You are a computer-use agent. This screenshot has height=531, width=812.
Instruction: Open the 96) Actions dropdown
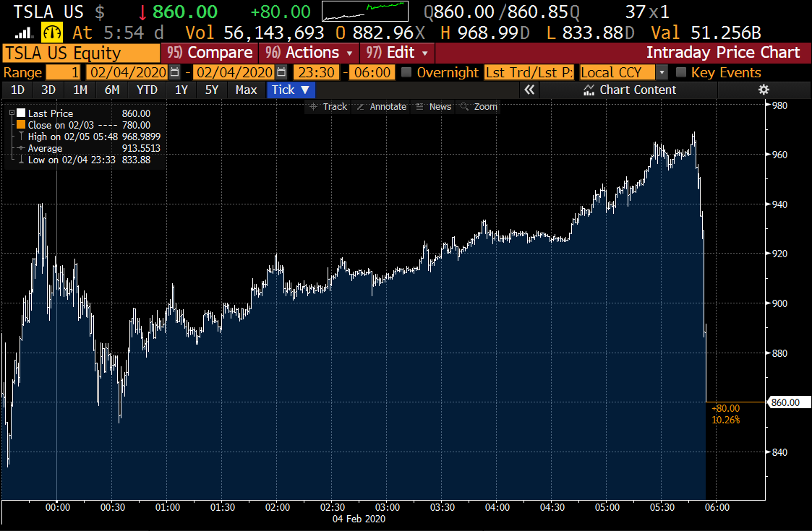(309, 52)
